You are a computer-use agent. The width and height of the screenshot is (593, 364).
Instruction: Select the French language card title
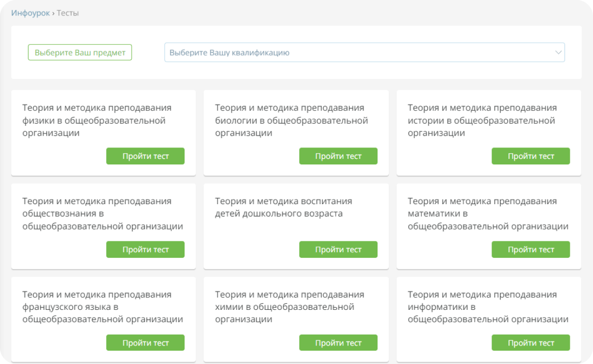(102, 307)
